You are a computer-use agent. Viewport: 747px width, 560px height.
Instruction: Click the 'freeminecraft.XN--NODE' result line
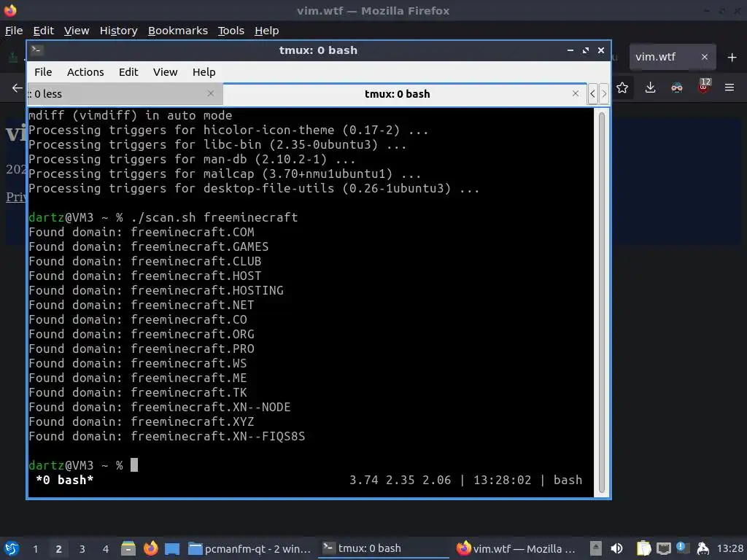[x=160, y=407]
